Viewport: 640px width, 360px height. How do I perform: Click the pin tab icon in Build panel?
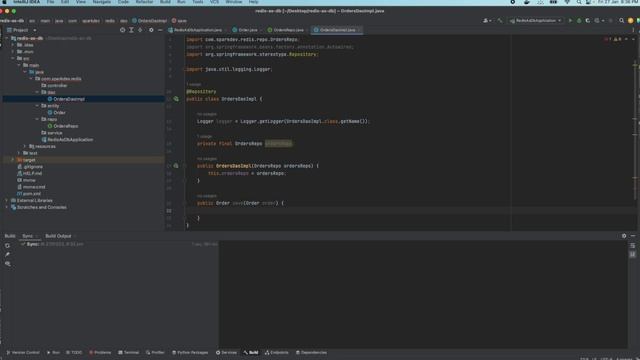tap(7, 255)
